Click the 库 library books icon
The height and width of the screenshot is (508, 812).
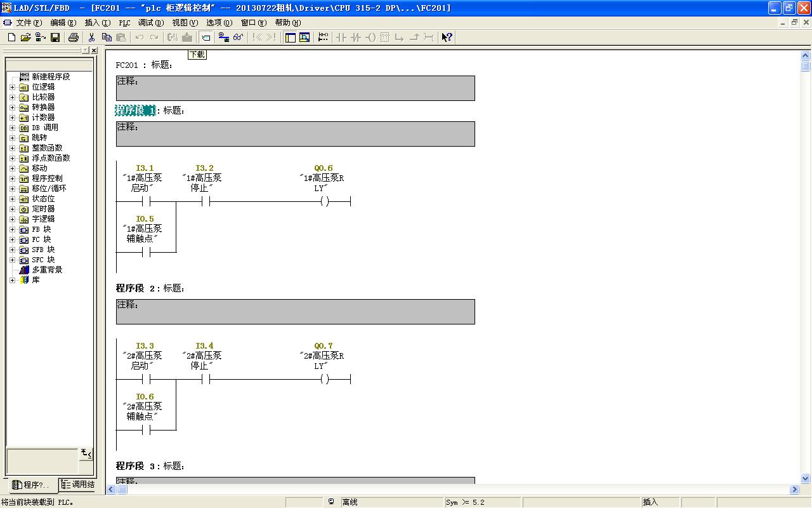coord(24,280)
